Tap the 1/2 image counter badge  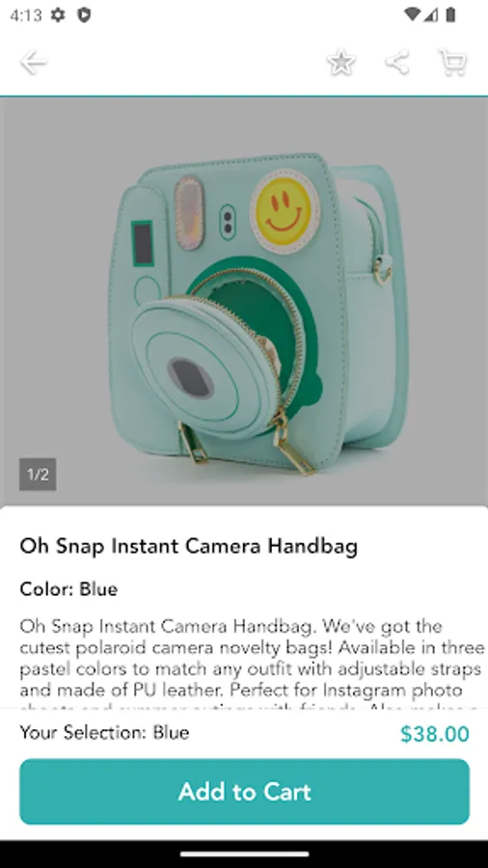point(38,475)
